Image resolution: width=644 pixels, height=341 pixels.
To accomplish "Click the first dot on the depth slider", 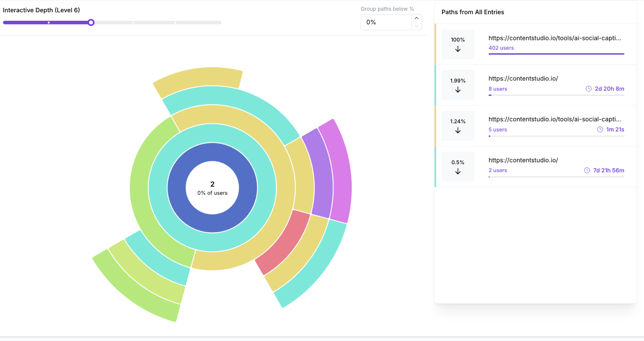I will coord(49,23).
